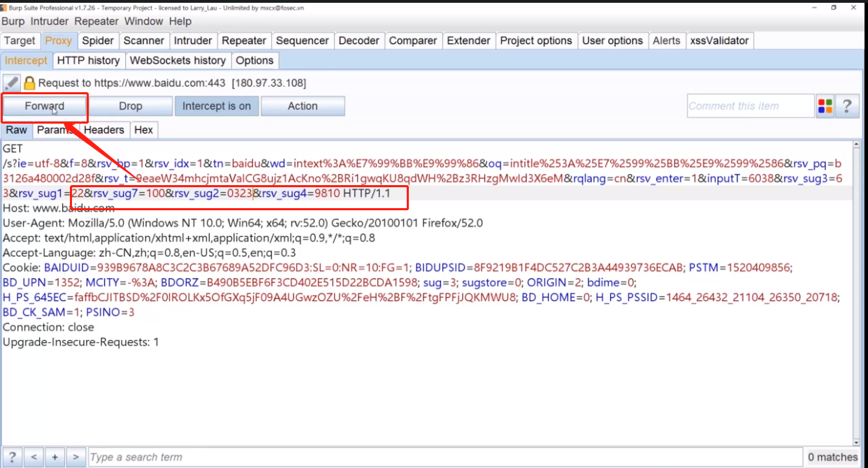The width and height of the screenshot is (868, 468).
Task: Open the Window menu
Action: [x=143, y=22]
